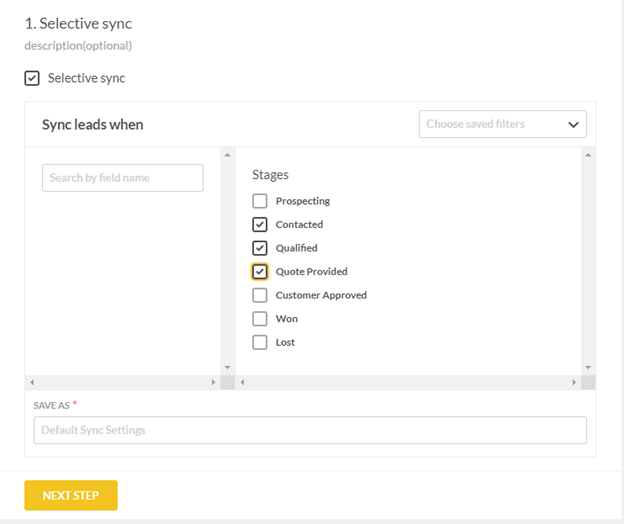Enable the Prospecting stage checkbox
This screenshot has width=624, height=524.
(259, 201)
